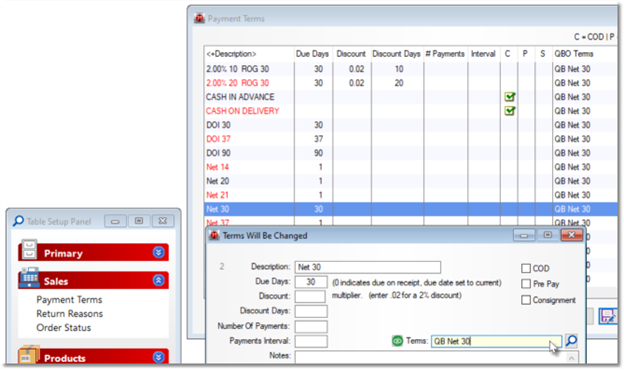Click the ladybug icon in Payment Terms title bar
The width and height of the screenshot is (624, 370).
tap(199, 18)
